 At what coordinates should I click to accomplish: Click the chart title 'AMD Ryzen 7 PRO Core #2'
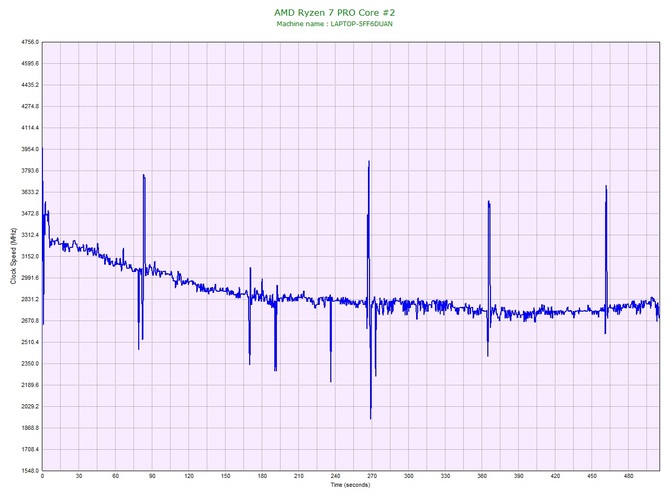click(x=335, y=12)
